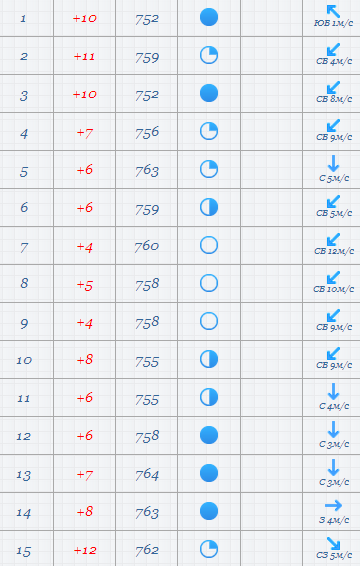Select pressure value 764 for day 13
This screenshot has width=360, height=566.
coord(147,474)
